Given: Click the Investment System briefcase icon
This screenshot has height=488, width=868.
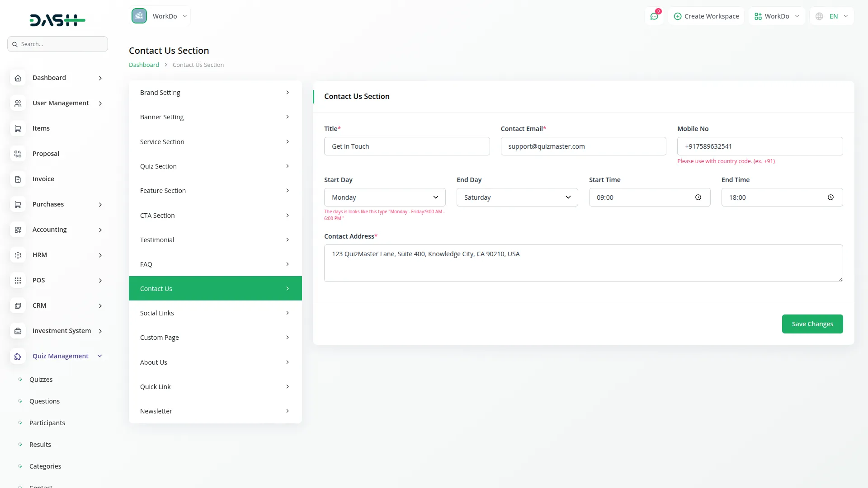Looking at the screenshot, I should [18, 331].
